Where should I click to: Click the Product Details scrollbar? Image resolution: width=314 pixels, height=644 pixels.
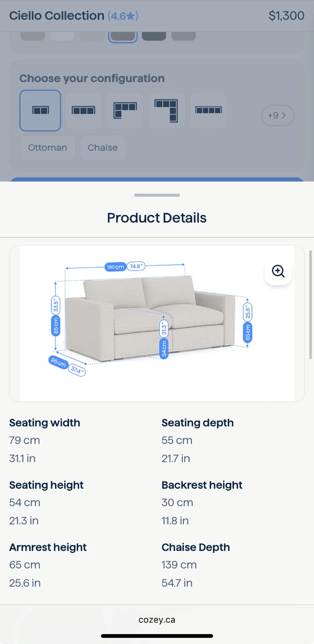(310, 304)
